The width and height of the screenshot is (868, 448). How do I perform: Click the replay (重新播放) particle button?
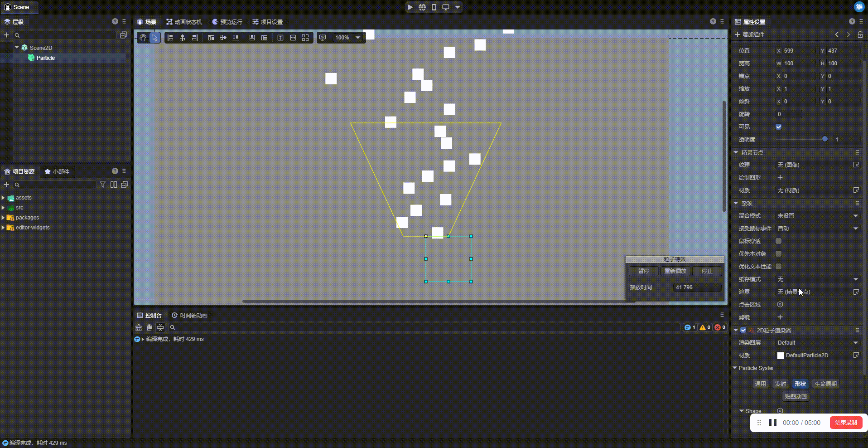tap(675, 271)
